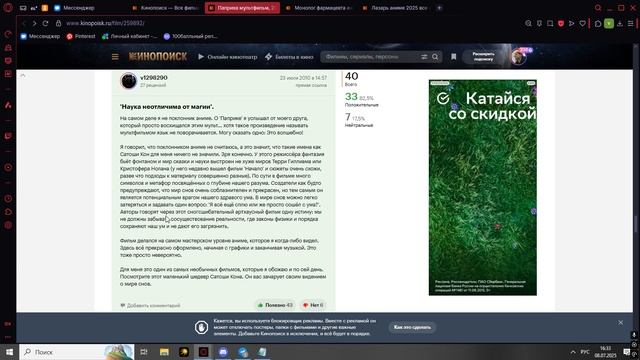The image size is (640, 360).
Task: Open browser downloads icon
Action: coord(620,23)
